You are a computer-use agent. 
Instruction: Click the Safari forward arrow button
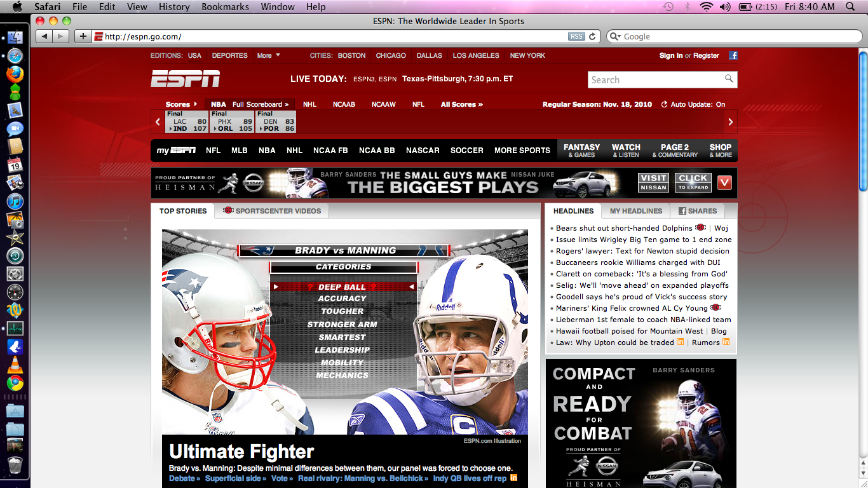click(x=60, y=36)
